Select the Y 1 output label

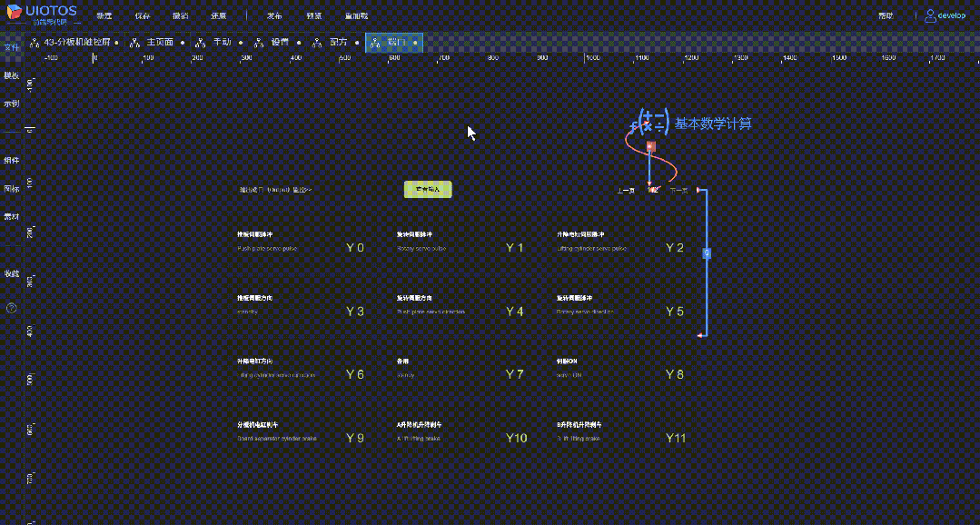pyautogui.click(x=514, y=248)
